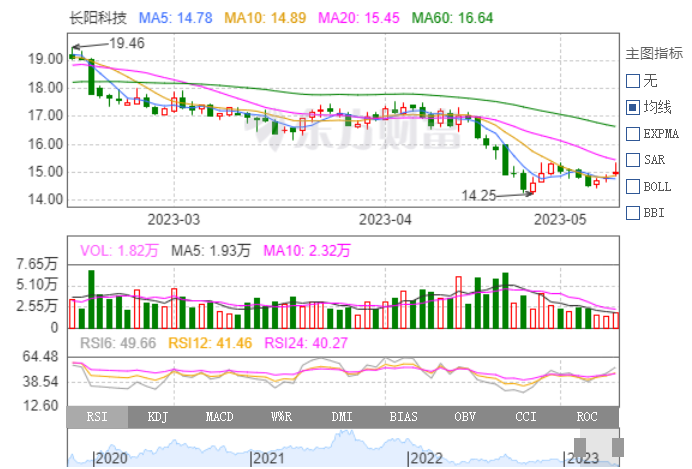Switch to the CCI tab
Screen dimensions: 692x469
click(526, 417)
